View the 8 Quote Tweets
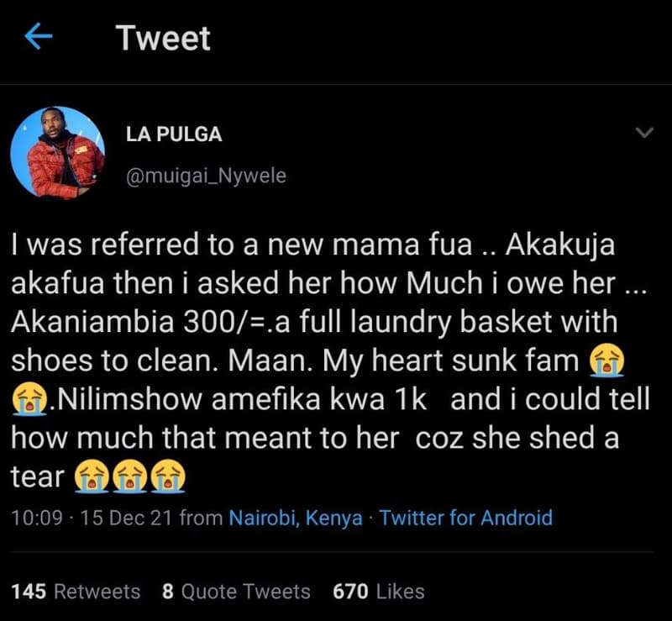The height and width of the screenshot is (621, 672). pos(234,592)
